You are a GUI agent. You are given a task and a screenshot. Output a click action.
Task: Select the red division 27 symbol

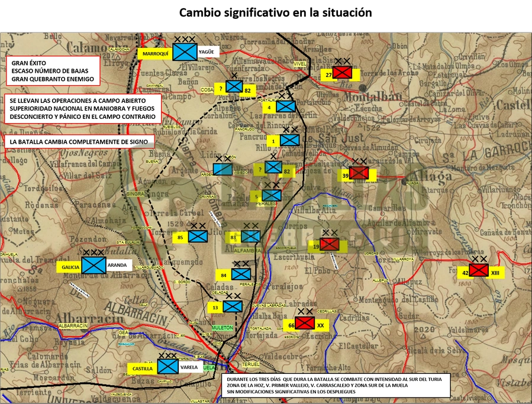[342, 72]
